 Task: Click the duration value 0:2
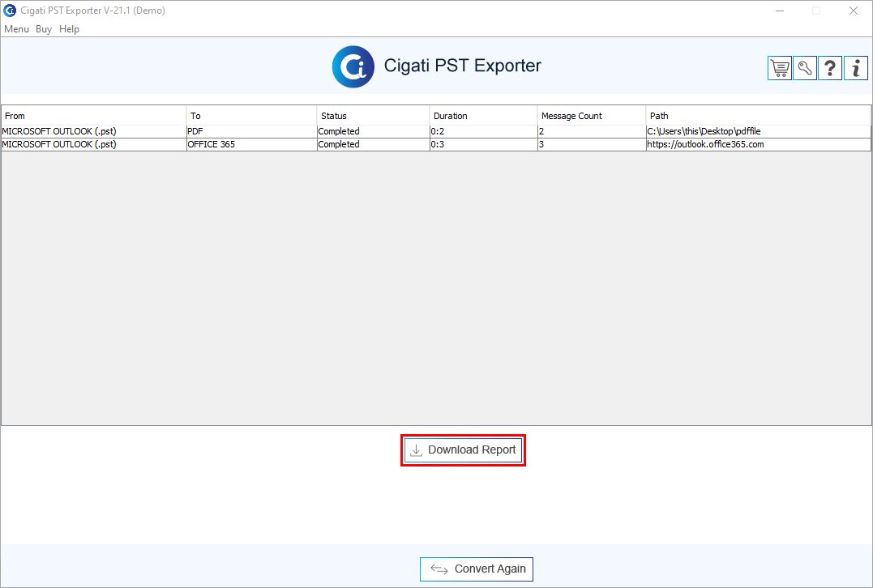(x=484, y=131)
